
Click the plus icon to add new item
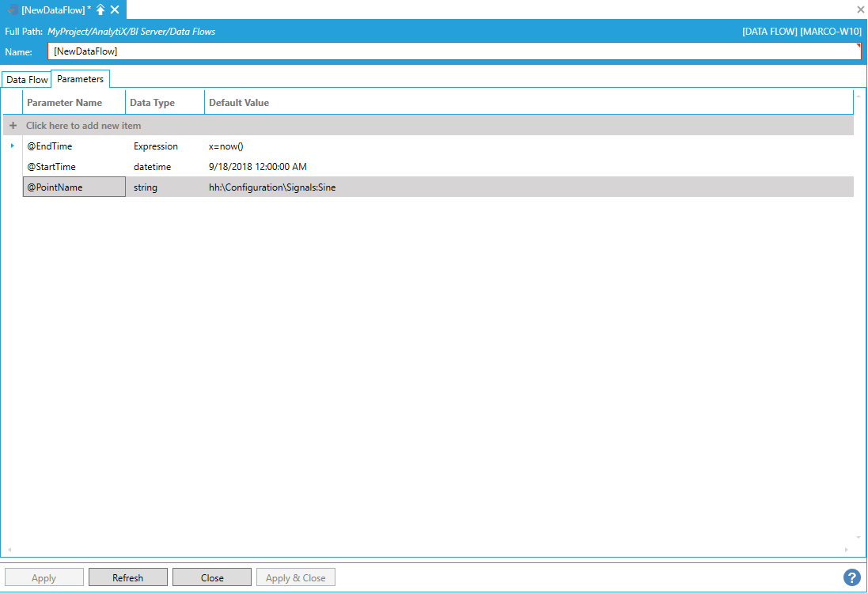click(x=13, y=126)
